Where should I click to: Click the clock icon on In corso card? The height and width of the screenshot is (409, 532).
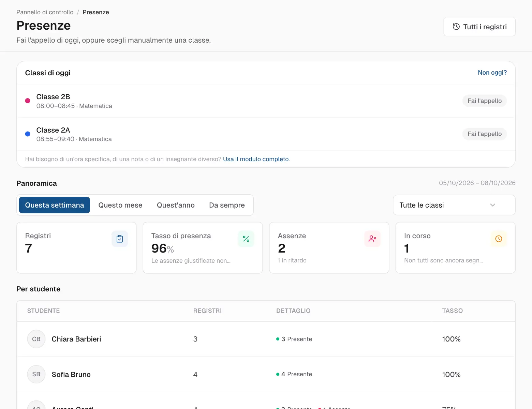click(x=499, y=239)
